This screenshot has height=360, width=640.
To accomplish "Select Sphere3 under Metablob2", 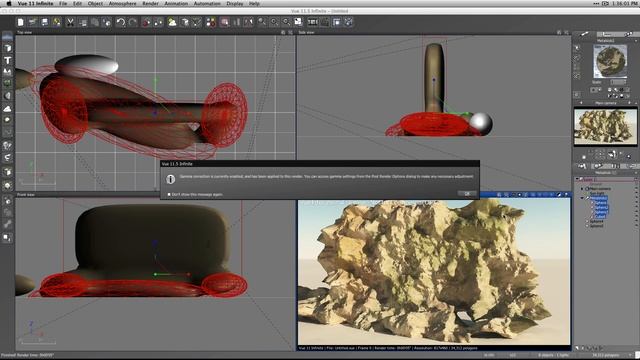I will tap(601, 212).
